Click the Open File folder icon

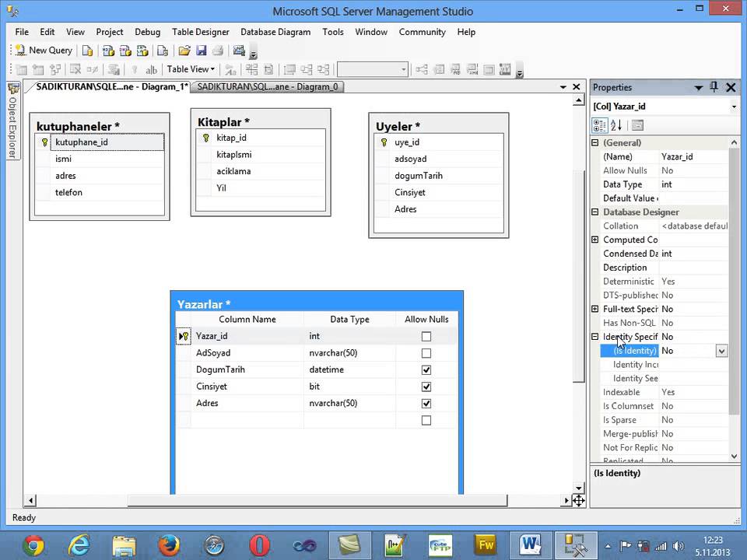184,51
